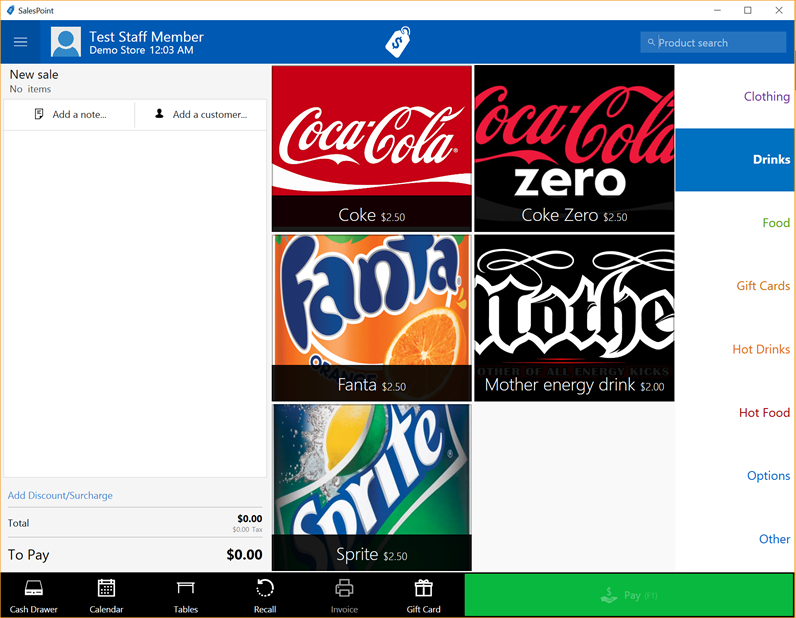Switch to the Clothing category

pyautogui.click(x=735, y=96)
